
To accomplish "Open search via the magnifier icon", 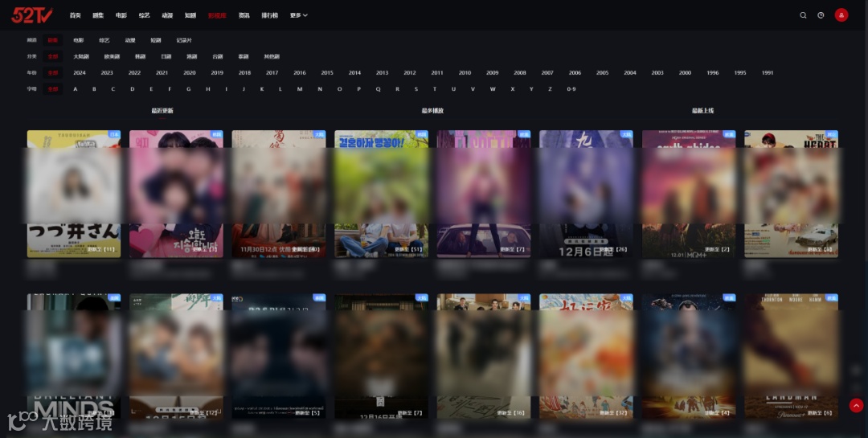I will 803,15.
